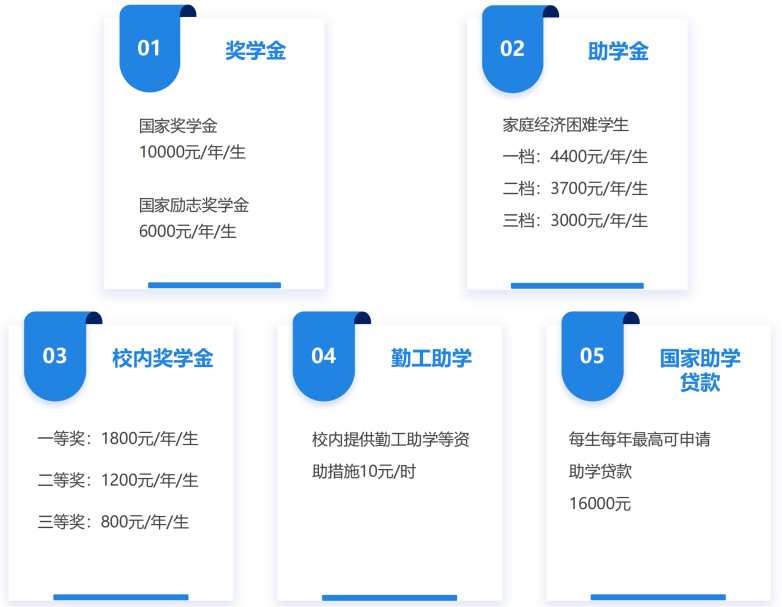Click the 勤工助学 heading

pyautogui.click(x=431, y=358)
